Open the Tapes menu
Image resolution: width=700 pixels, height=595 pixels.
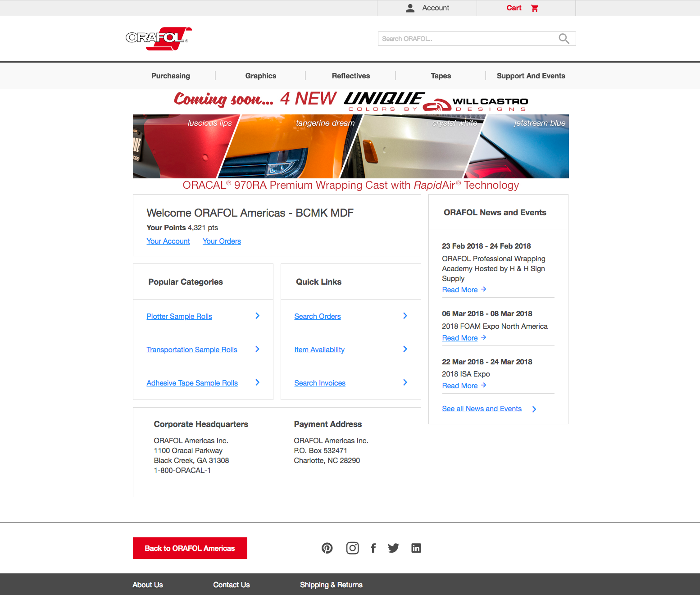pos(441,76)
